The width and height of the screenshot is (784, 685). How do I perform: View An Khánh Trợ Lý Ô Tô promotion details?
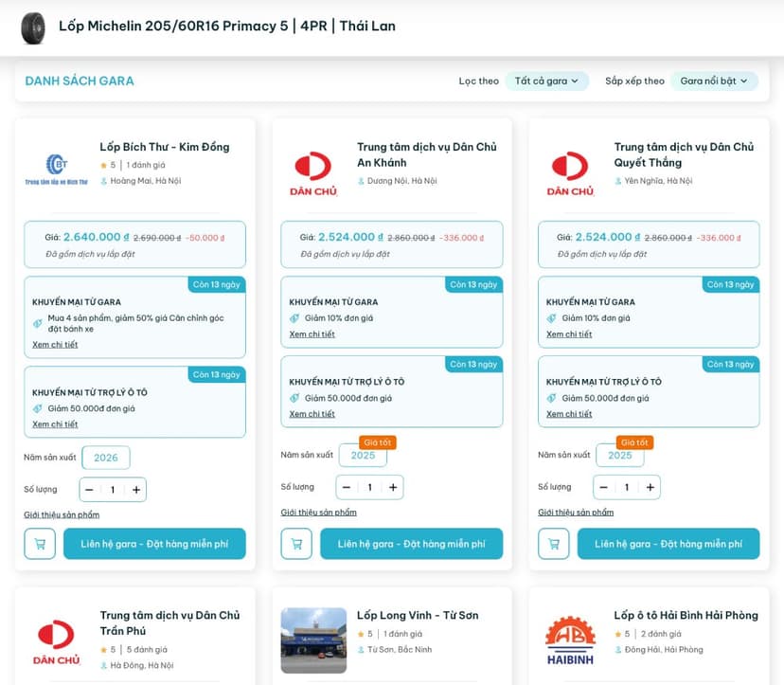[312, 414]
